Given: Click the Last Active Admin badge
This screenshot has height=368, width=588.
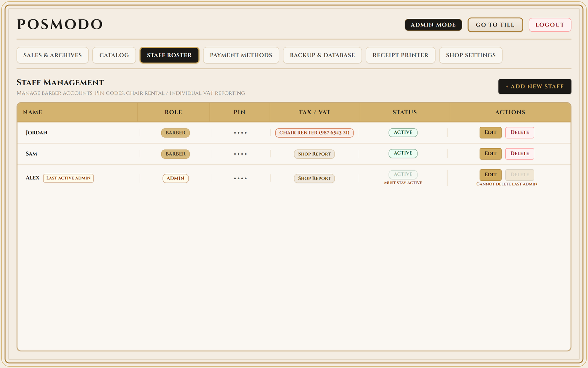Looking at the screenshot, I should (68, 178).
